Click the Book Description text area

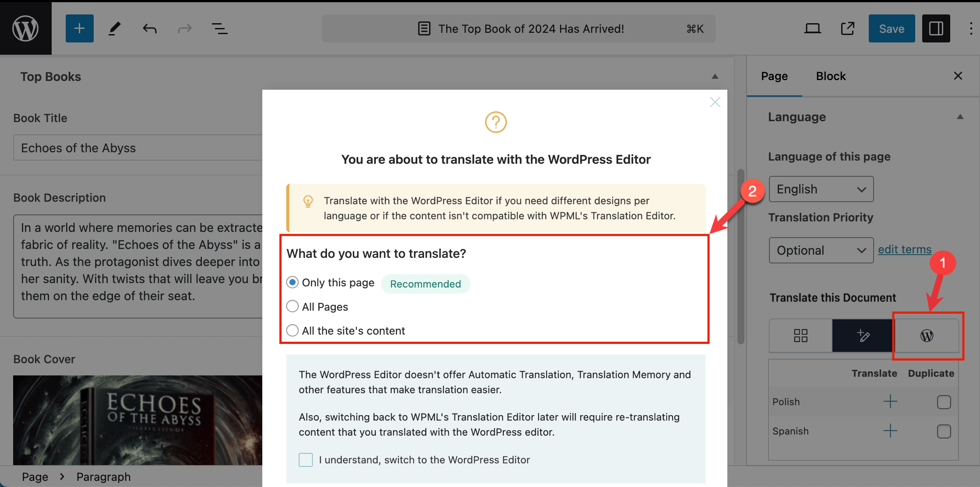[x=137, y=266]
